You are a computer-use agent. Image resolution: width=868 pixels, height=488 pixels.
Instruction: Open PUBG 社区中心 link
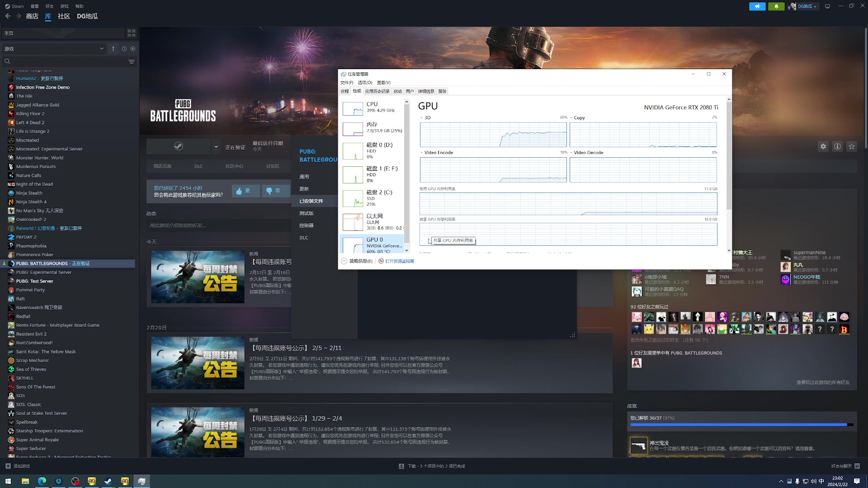click(234, 166)
